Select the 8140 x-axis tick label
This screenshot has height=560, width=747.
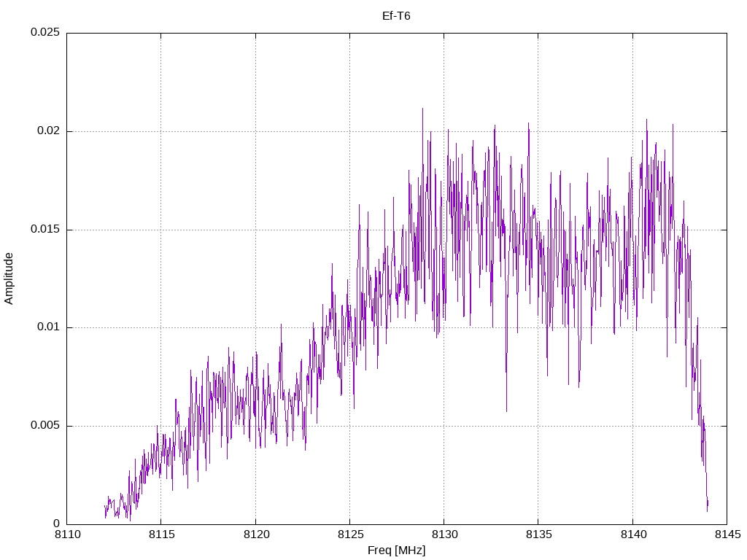point(633,534)
